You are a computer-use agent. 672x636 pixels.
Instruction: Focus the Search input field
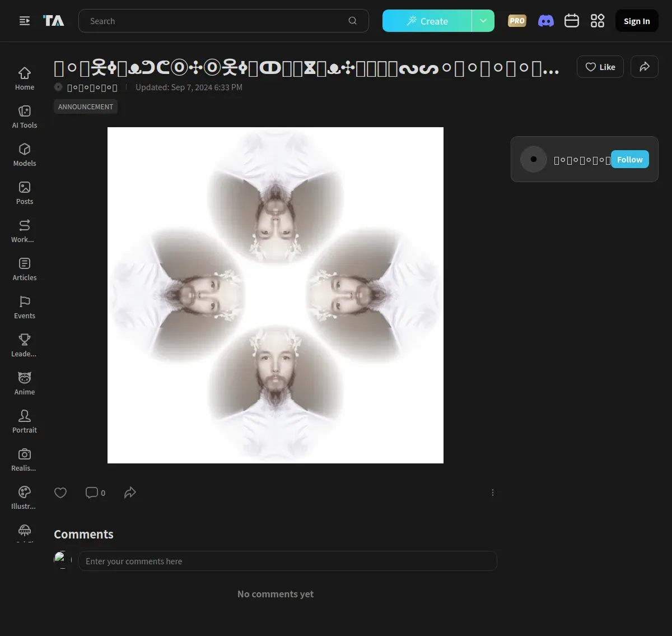223,21
